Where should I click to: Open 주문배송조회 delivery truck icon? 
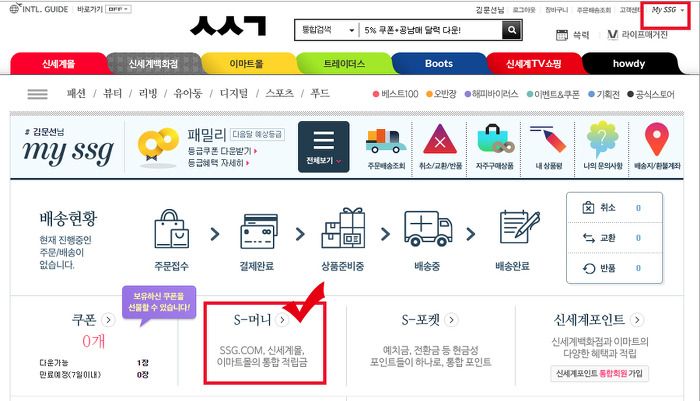(386, 141)
